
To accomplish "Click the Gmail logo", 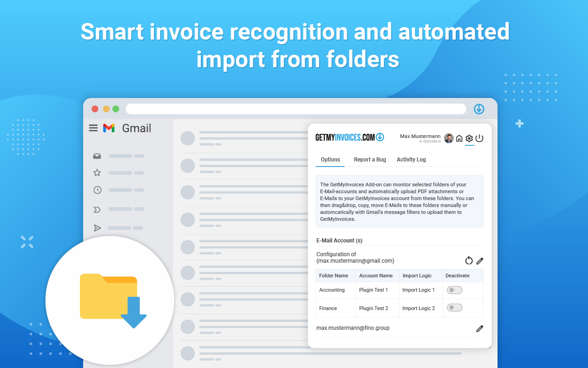I will click(109, 128).
